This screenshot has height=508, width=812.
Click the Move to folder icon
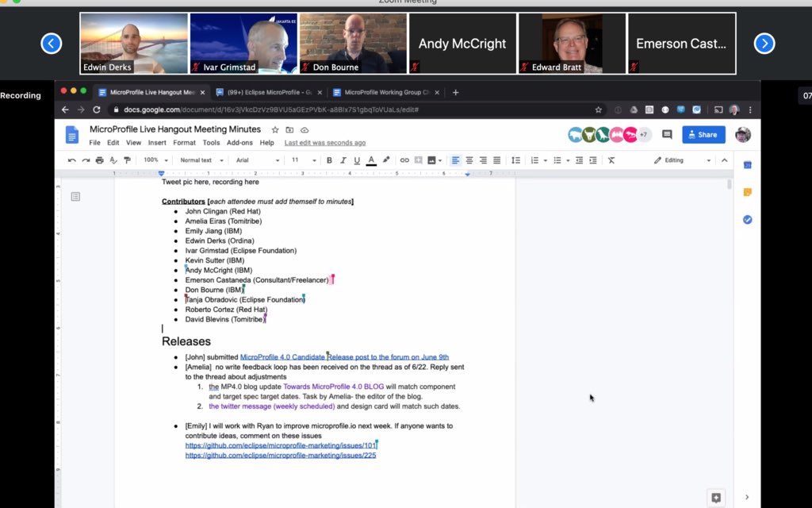tap(289, 129)
